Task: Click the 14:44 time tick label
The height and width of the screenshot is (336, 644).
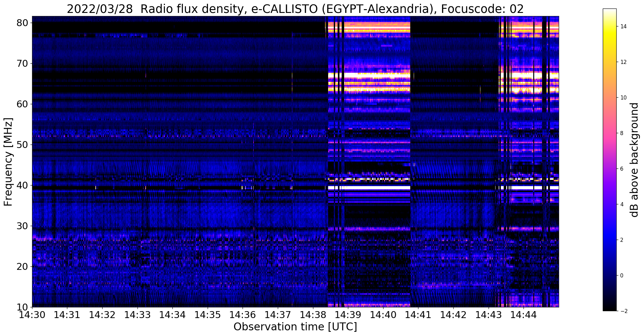Action: 524,315
